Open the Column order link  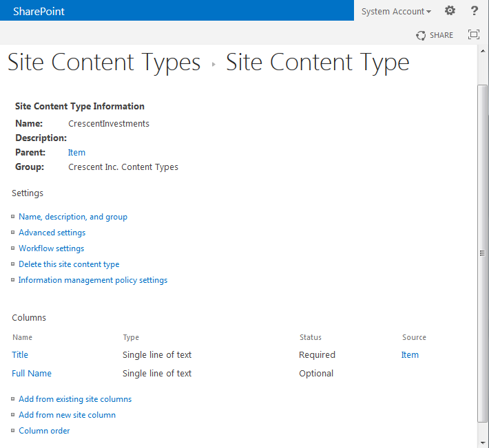tap(44, 431)
